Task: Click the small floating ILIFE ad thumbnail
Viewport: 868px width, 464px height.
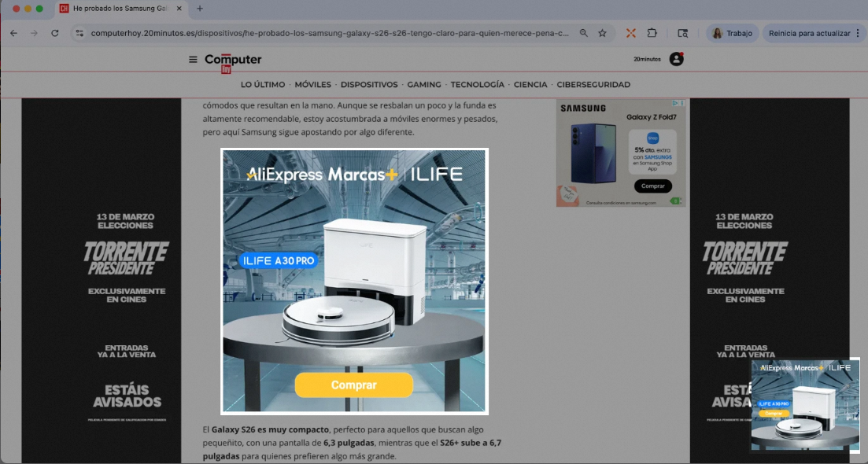Action: (805, 404)
